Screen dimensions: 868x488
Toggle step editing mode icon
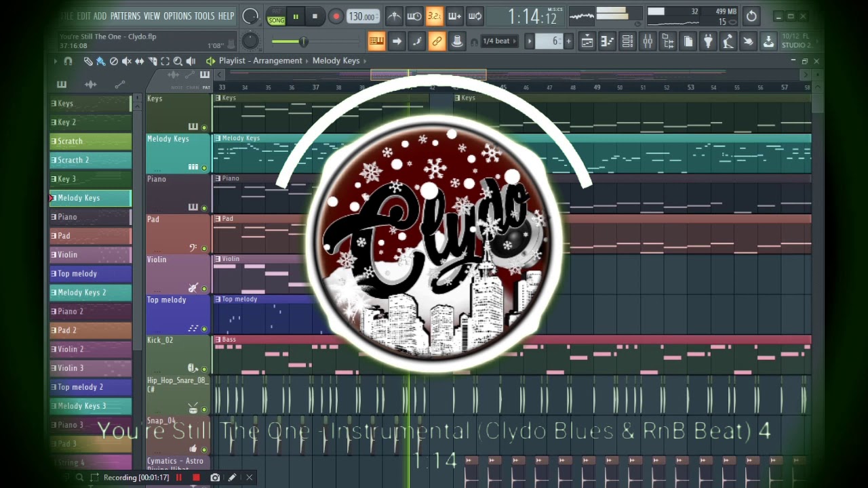click(417, 41)
